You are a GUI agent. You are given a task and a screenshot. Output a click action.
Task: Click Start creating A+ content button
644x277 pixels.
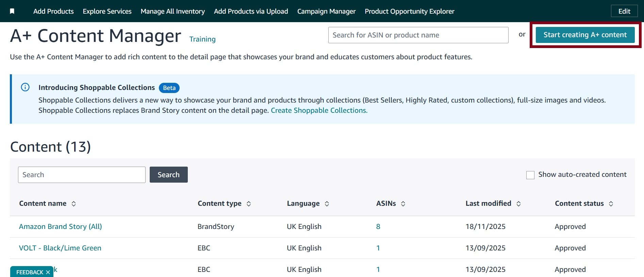pos(585,35)
